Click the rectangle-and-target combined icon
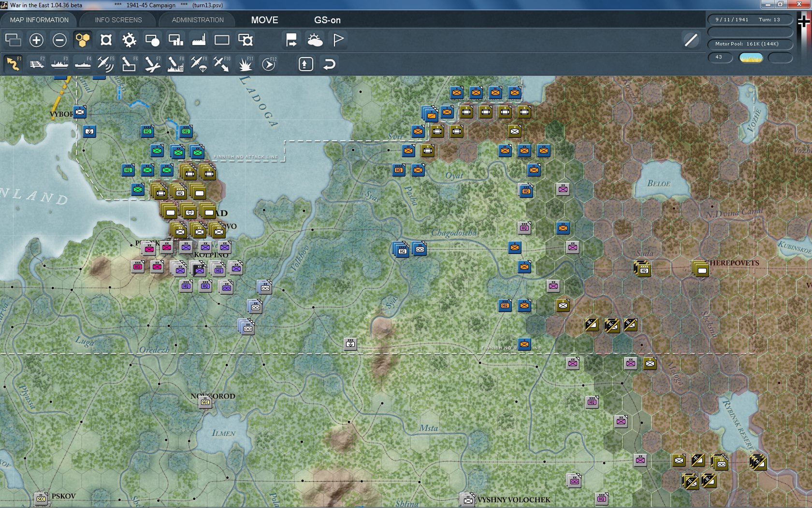This screenshot has width=812, height=508. pos(245,40)
